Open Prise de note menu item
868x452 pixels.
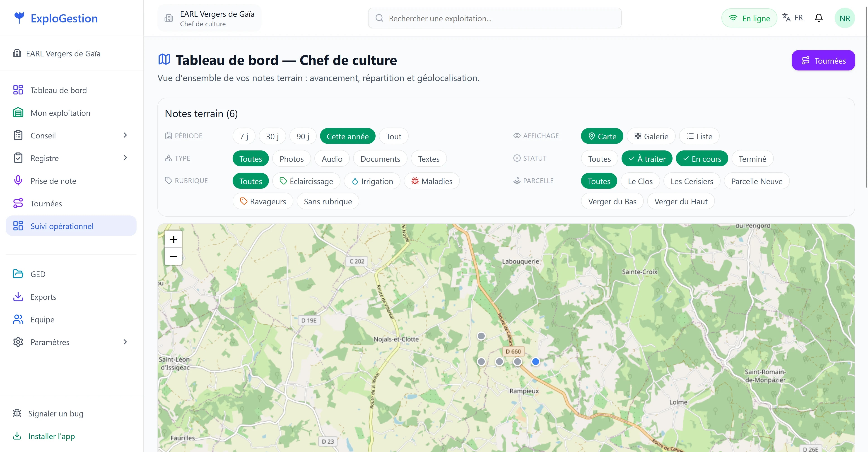tap(71, 181)
